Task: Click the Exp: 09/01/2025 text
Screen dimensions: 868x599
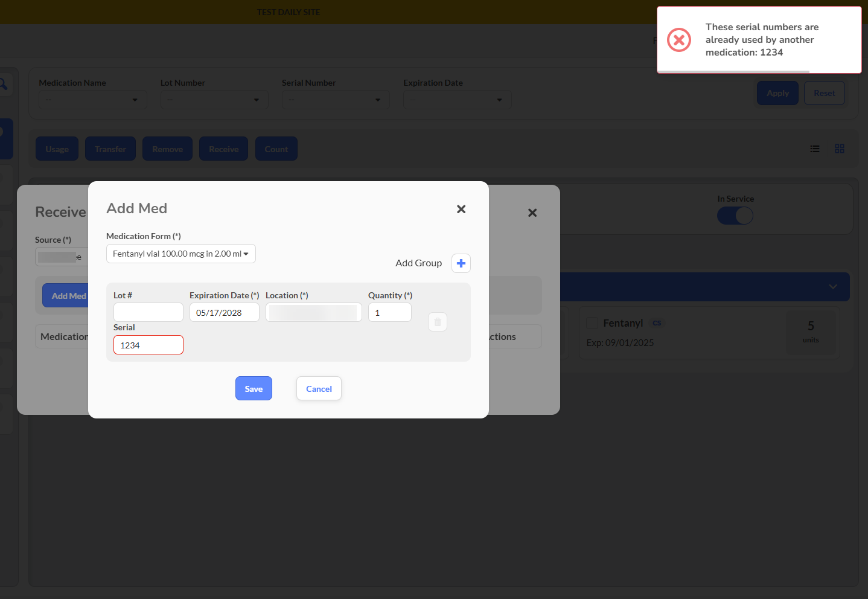Action: pyautogui.click(x=620, y=342)
